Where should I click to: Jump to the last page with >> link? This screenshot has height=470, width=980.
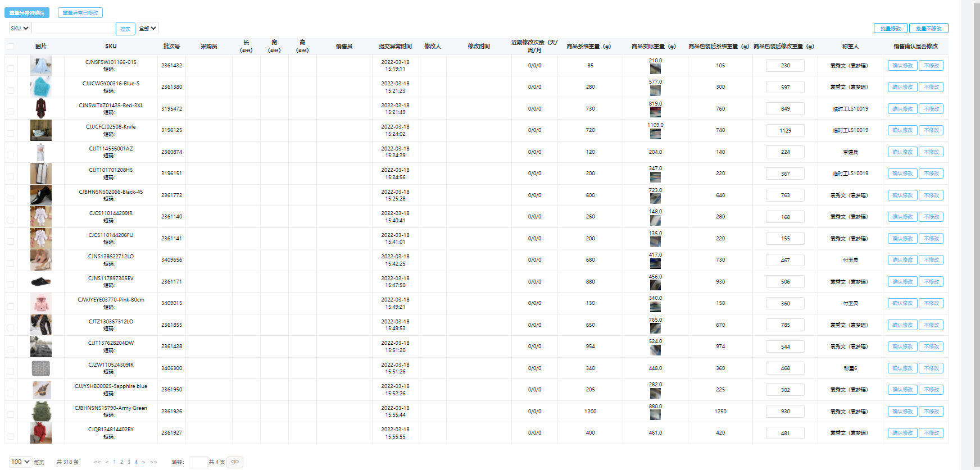coord(153,462)
